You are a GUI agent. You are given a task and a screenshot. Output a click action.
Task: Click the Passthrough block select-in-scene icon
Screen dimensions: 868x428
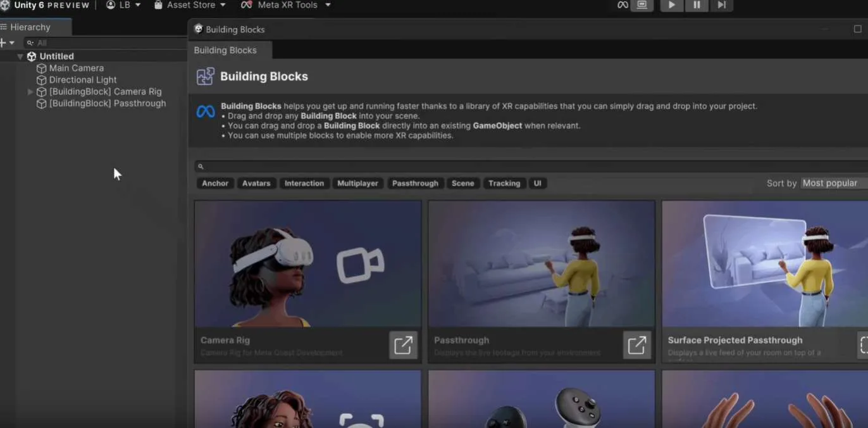click(636, 345)
